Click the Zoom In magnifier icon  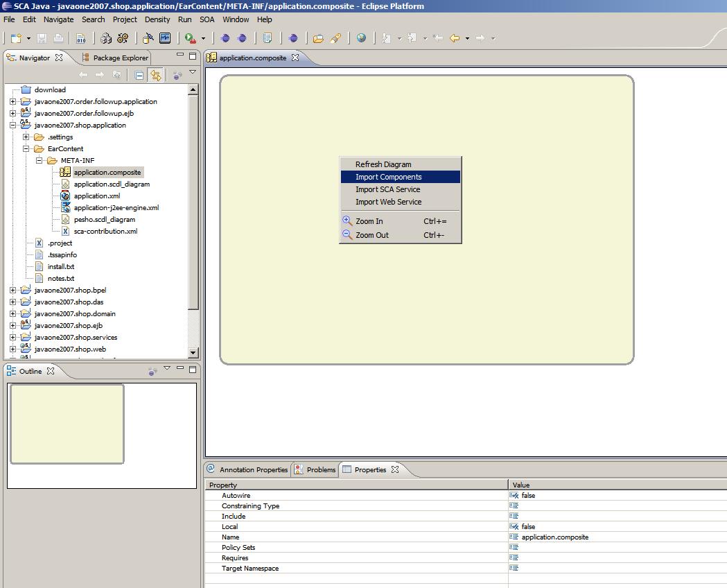[347, 220]
